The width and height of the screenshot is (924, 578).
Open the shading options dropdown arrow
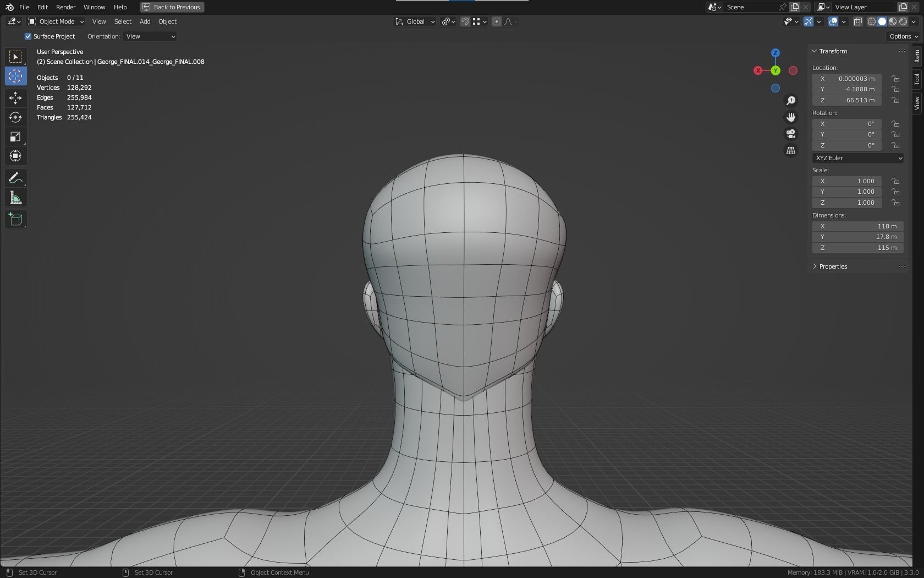pyautogui.click(x=914, y=21)
